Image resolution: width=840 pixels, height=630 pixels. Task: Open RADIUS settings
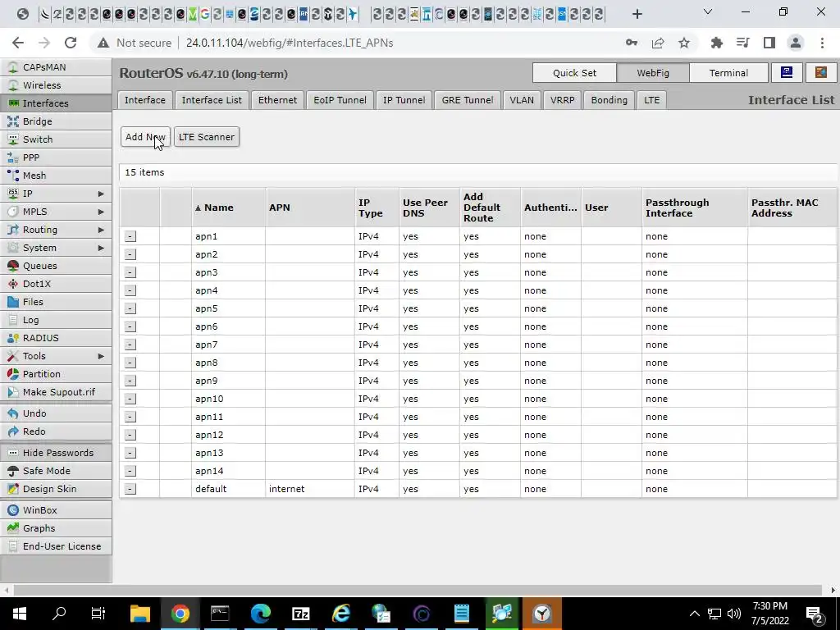(56, 338)
